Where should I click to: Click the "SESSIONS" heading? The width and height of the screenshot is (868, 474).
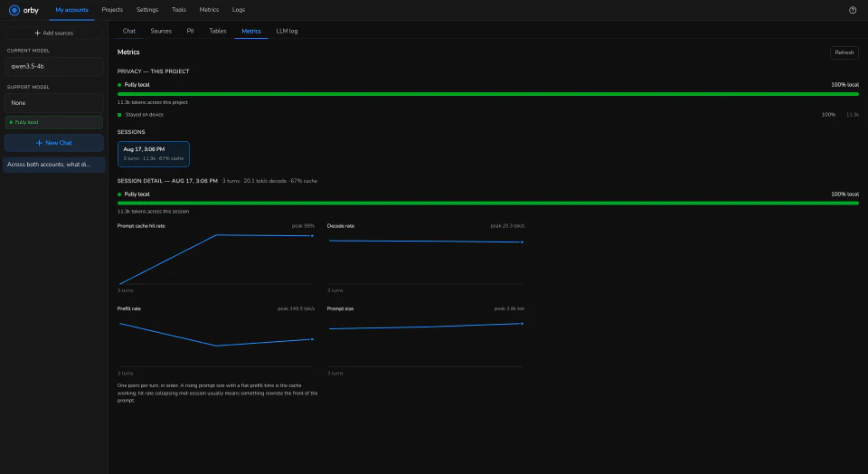(x=131, y=132)
